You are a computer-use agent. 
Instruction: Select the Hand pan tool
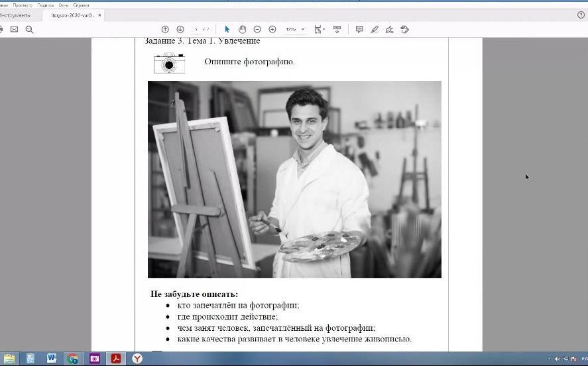242,29
